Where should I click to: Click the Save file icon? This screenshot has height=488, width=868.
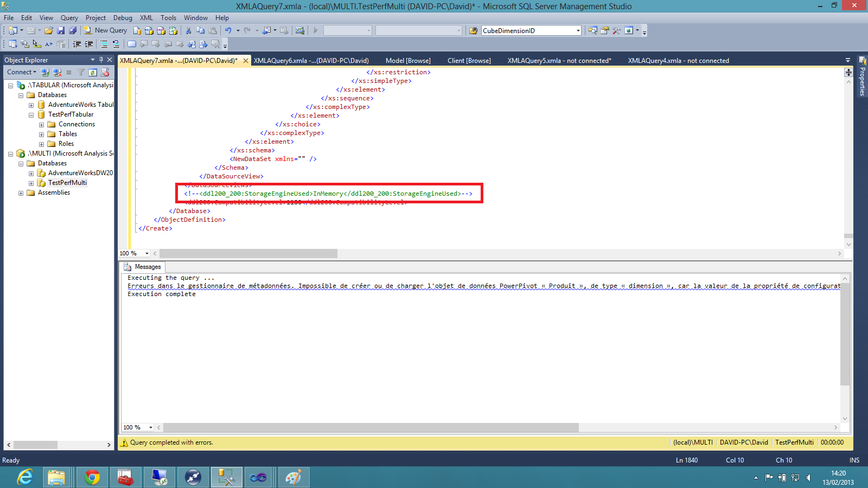coord(61,30)
